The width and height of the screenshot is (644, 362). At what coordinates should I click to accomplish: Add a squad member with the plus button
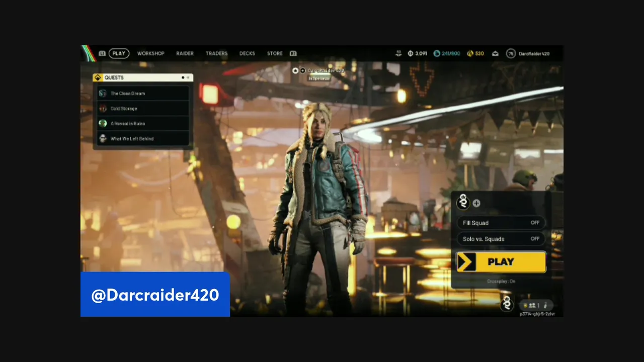tap(476, 203)
